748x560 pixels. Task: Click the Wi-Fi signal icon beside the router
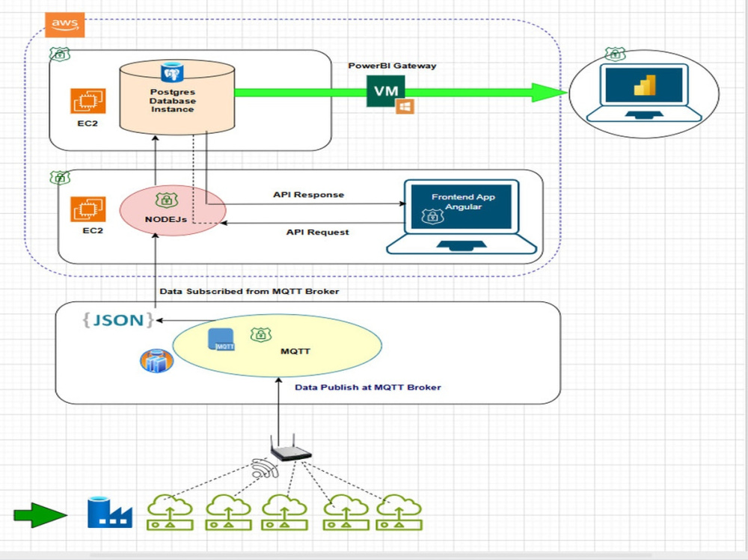point(266,468)
